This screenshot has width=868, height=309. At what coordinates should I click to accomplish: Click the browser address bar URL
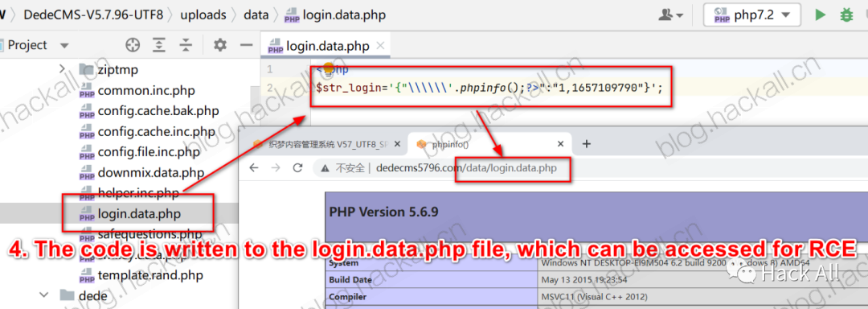click(x=466, y=168)
